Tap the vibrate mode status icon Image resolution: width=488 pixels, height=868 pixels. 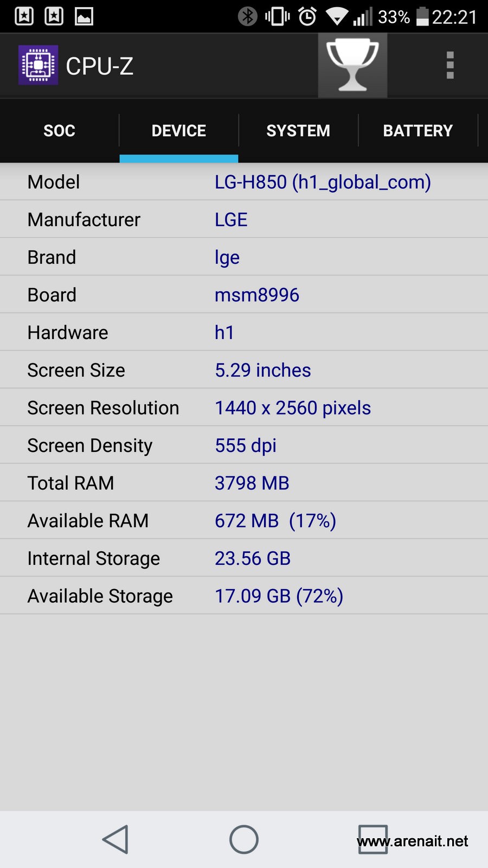pyautogui.click(x=277, y=16)
